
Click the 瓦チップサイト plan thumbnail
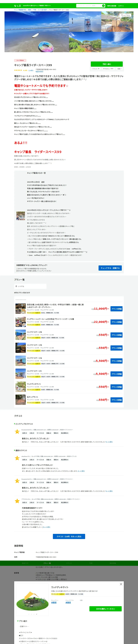pos(21,400)
